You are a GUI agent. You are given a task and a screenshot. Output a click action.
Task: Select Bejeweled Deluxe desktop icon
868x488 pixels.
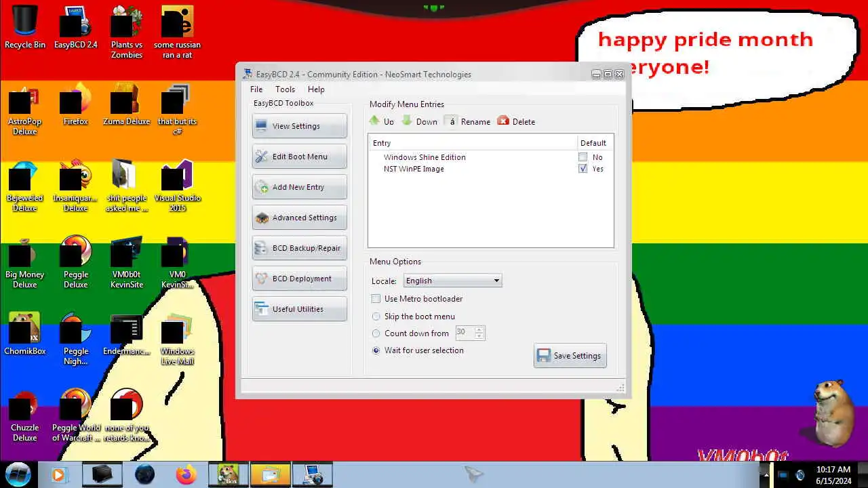25,185
